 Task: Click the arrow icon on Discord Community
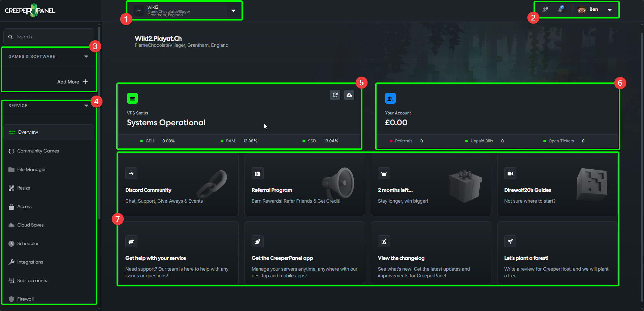pos(131,174)
